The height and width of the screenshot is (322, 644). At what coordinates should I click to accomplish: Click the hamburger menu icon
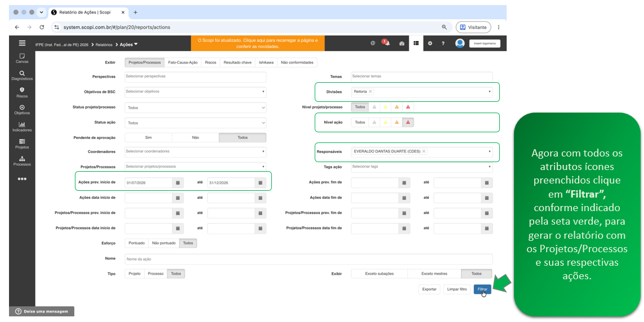click(22, 43)
